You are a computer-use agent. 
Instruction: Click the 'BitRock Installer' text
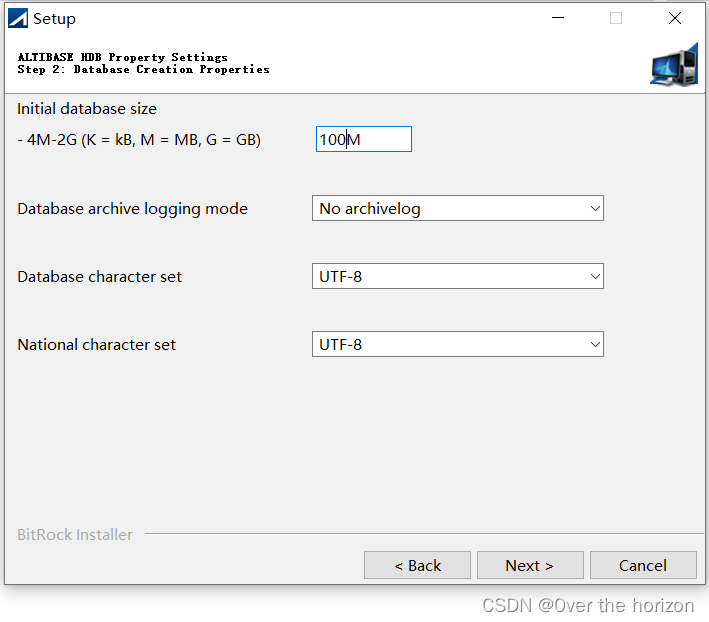[75, 535]
